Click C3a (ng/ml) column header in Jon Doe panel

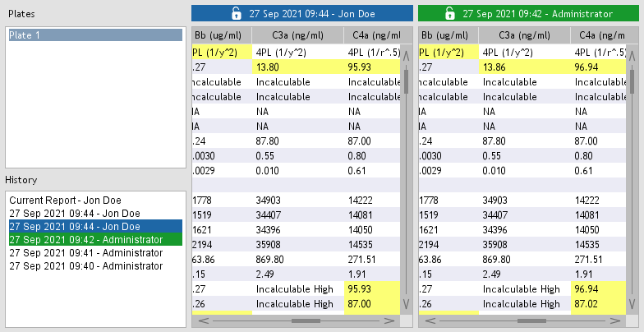pyautogui.click(x=297, y=35)
